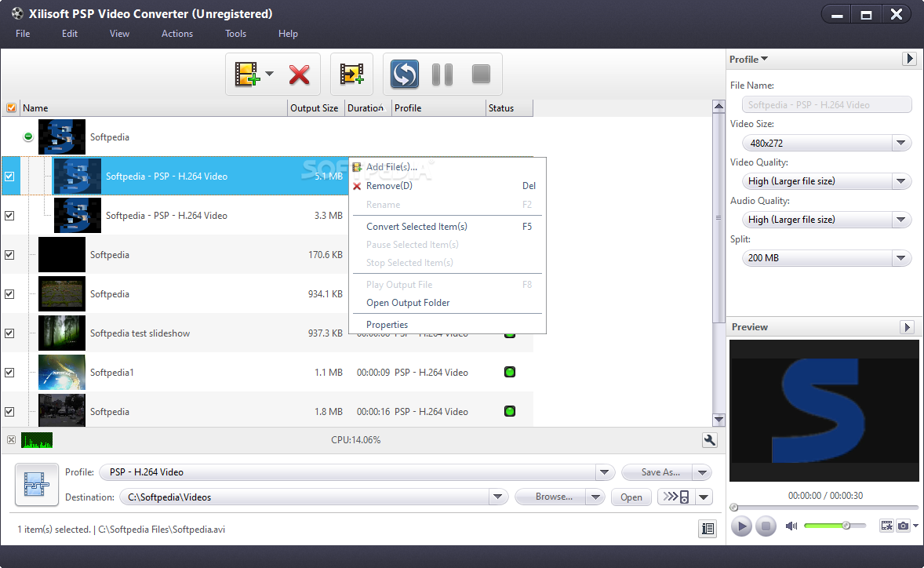Stop the preview playback
Viewport: 924px width, 568px height.
click(766, 526)
